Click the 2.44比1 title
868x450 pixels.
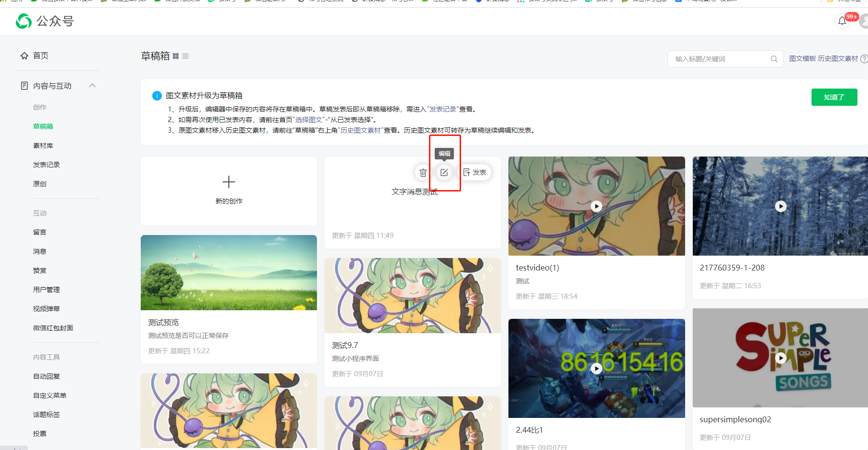(x=529, y=430)
